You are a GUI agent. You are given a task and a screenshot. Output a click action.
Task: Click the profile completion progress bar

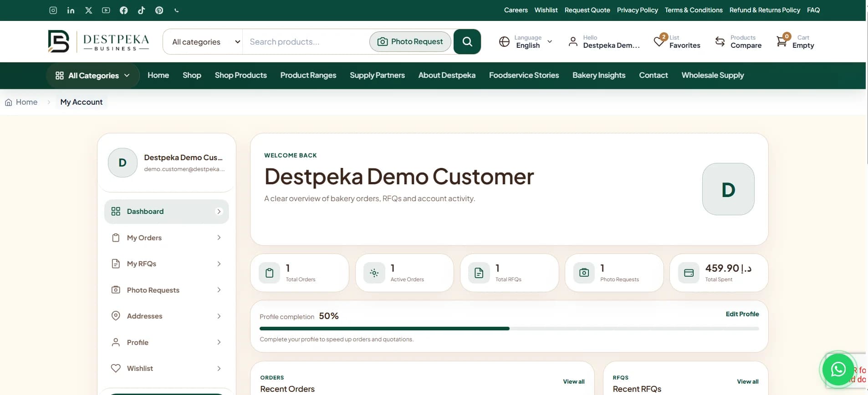[509, 329]
